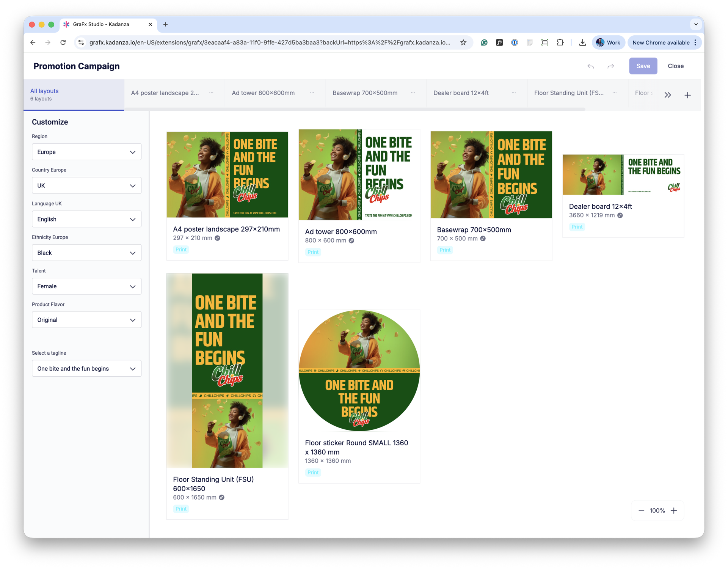728x569 pixels.
Task: Open the Floor sticker Round SMALL thumbnail
Action: 359,371
